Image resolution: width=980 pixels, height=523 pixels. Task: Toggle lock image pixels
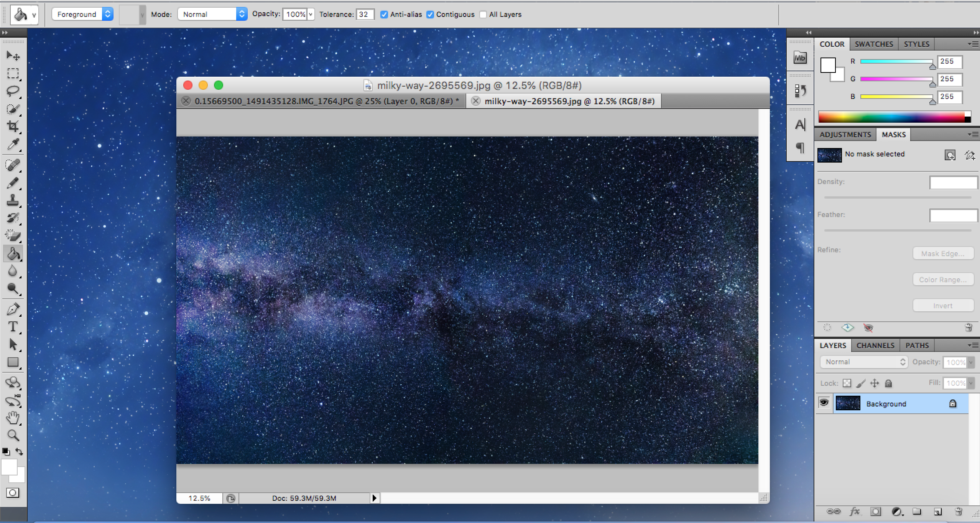861,383
